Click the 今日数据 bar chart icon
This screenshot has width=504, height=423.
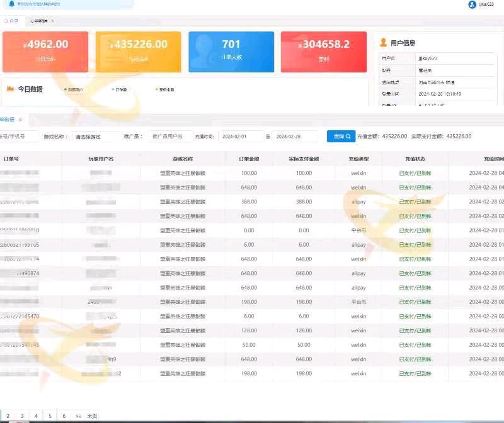10,89
